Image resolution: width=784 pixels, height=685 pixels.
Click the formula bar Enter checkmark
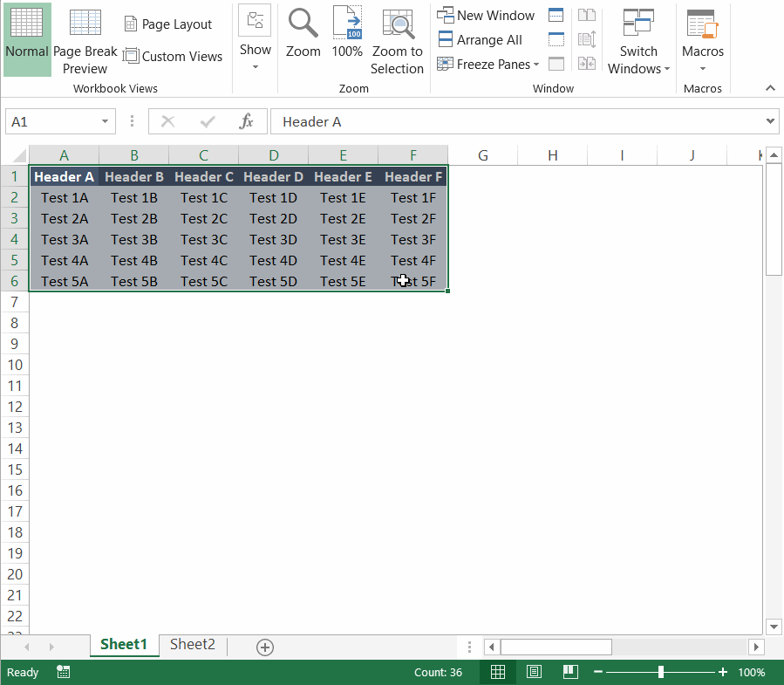(208, 121)
